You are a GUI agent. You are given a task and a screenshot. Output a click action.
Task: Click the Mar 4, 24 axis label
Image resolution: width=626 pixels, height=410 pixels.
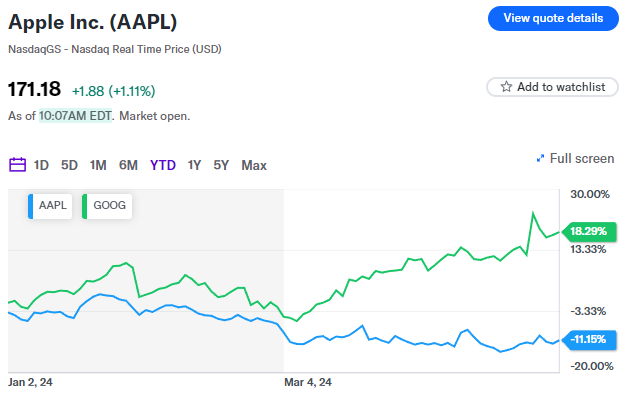pos(308,382)
